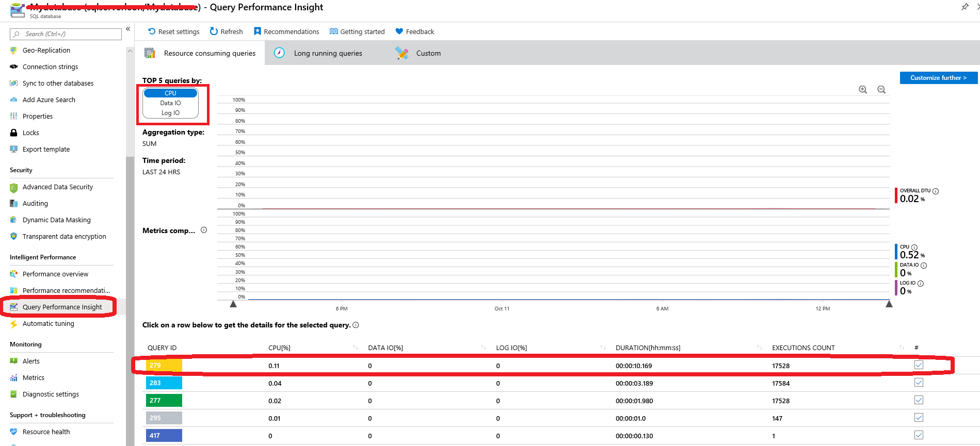Click right time range slider handle
Screen dimensions: 980x446
889,304
